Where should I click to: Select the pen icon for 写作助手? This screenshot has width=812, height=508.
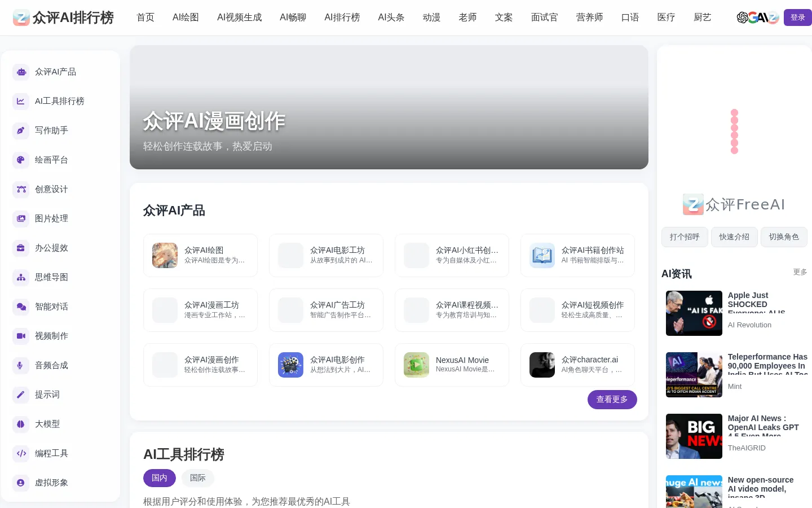coord(21,130)
